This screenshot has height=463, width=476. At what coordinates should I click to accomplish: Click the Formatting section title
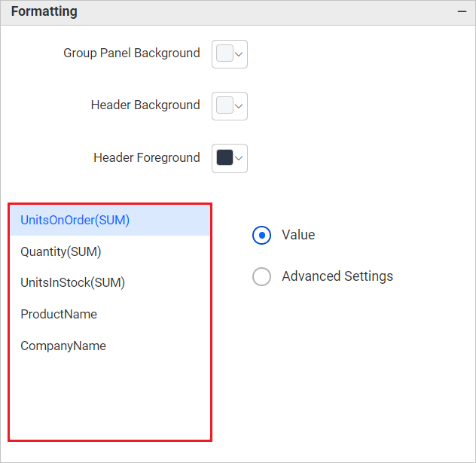[44, 12]
